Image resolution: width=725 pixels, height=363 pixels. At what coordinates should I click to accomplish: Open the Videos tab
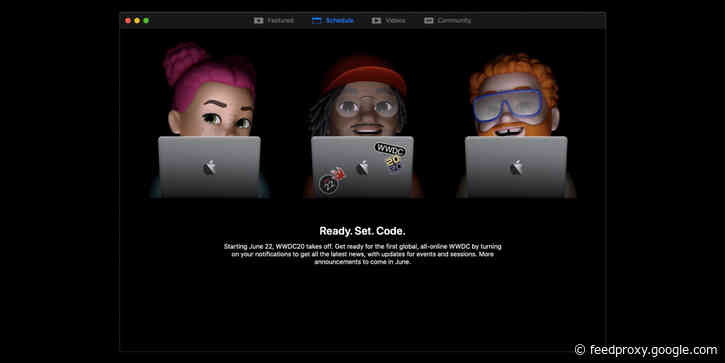(389, 20)
